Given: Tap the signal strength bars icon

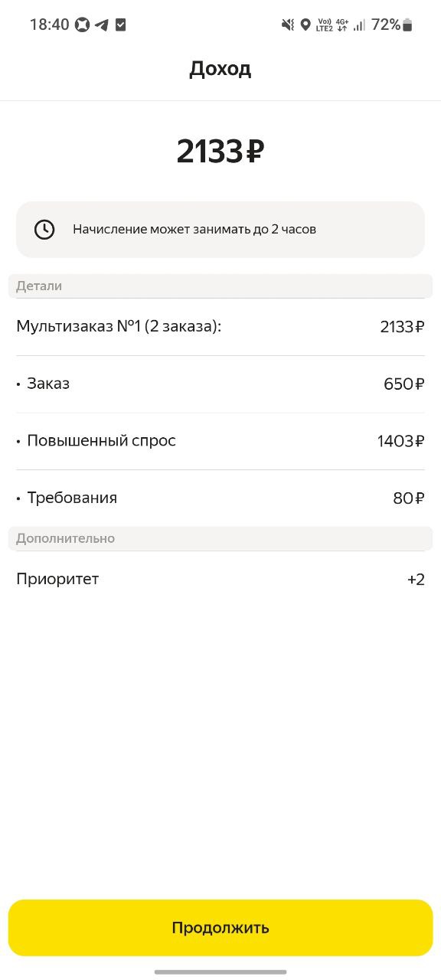Looking at the screenshot, I should 359,24.
